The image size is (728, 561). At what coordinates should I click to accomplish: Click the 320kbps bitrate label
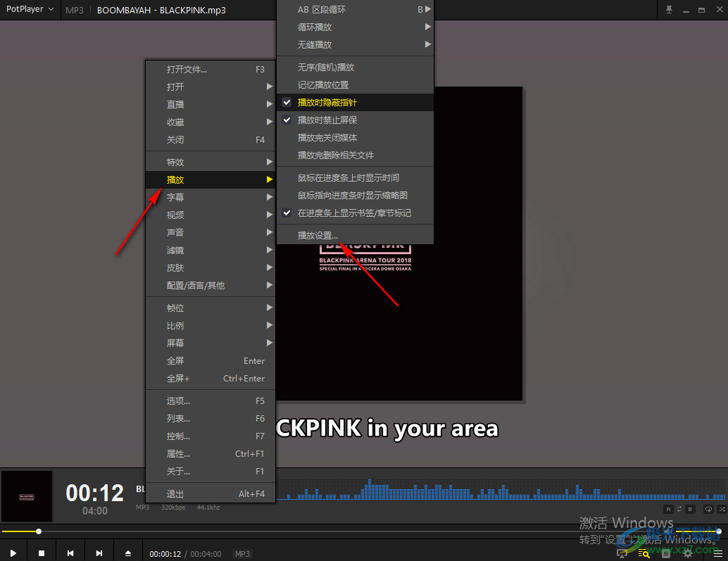(x=173, y=508)
